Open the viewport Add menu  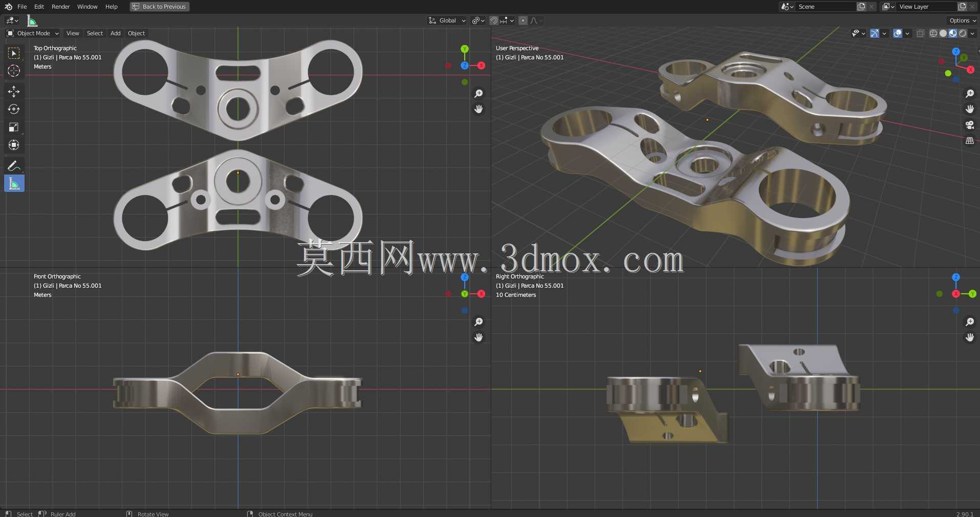[116, 33]
